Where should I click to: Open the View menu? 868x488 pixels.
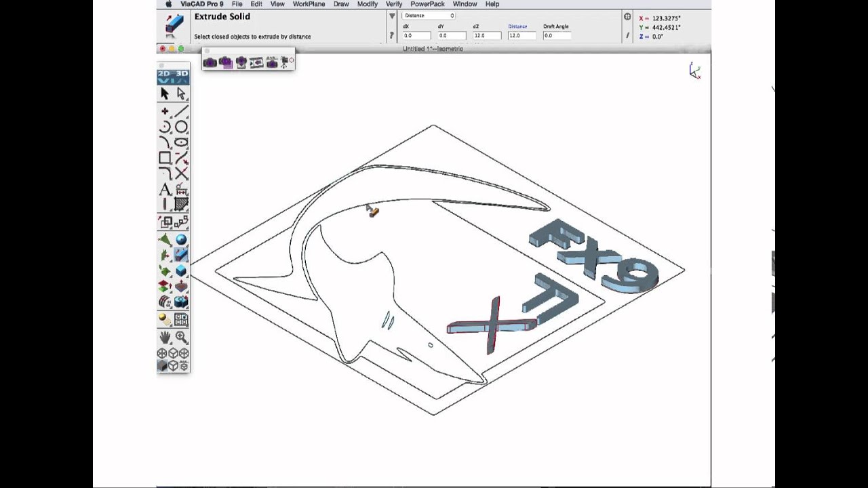277,4
